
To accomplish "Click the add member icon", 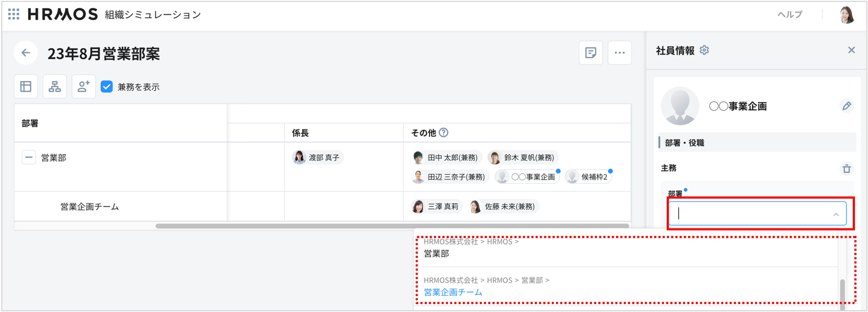I will 83,86.
